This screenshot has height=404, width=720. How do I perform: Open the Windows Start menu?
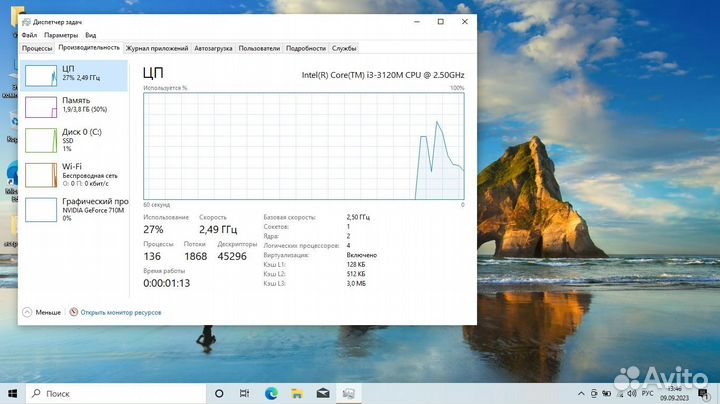(x=13, y=393)
